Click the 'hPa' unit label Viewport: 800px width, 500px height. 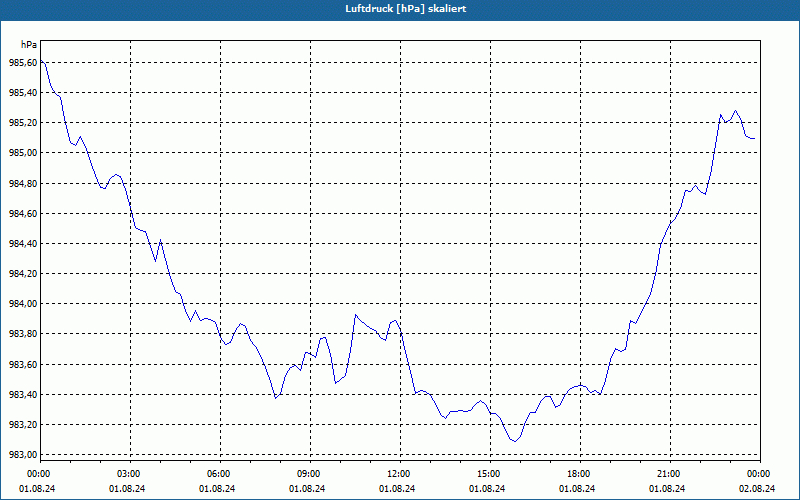[x=29, y=44]
